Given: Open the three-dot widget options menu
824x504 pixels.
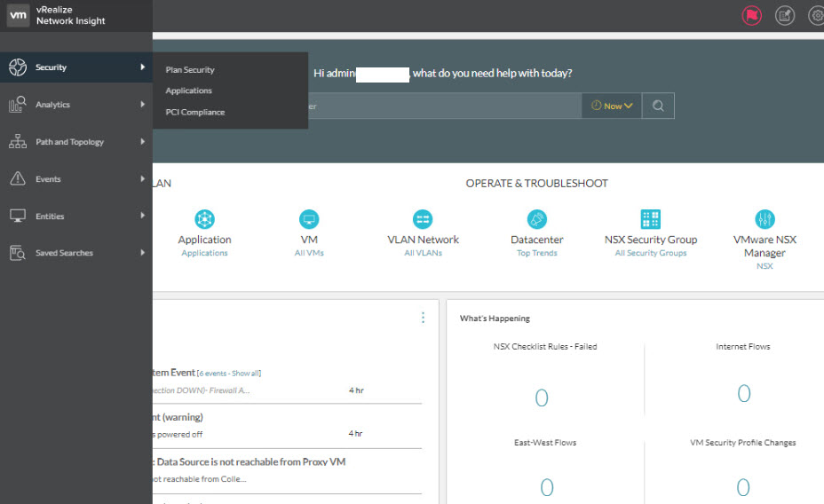Looking at the screenshot, I should coord(423,318).
